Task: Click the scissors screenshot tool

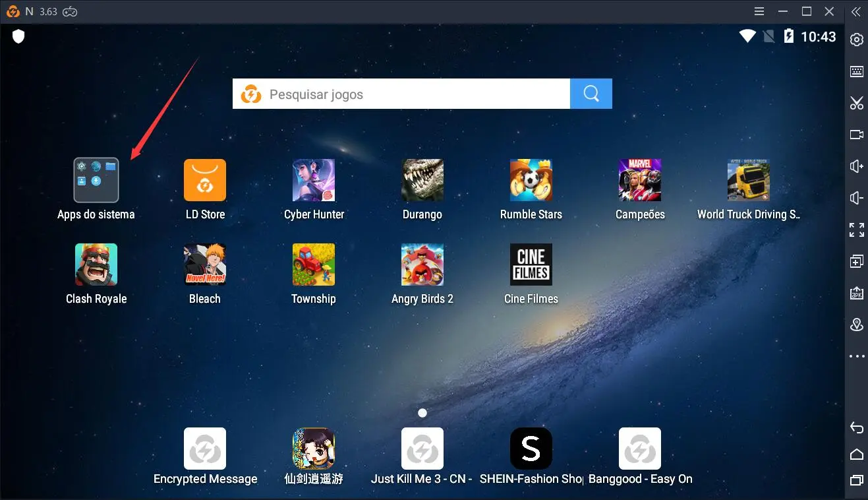Action: (857, 103)
